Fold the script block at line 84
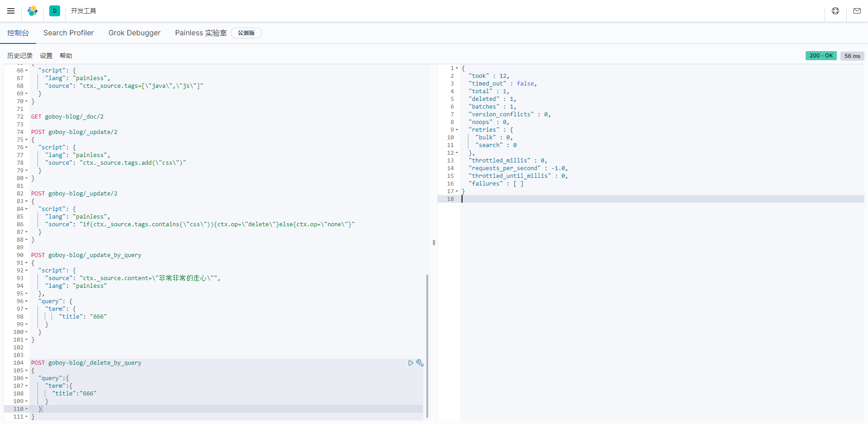Screen dimensions: 868x424 coord(26,209)
